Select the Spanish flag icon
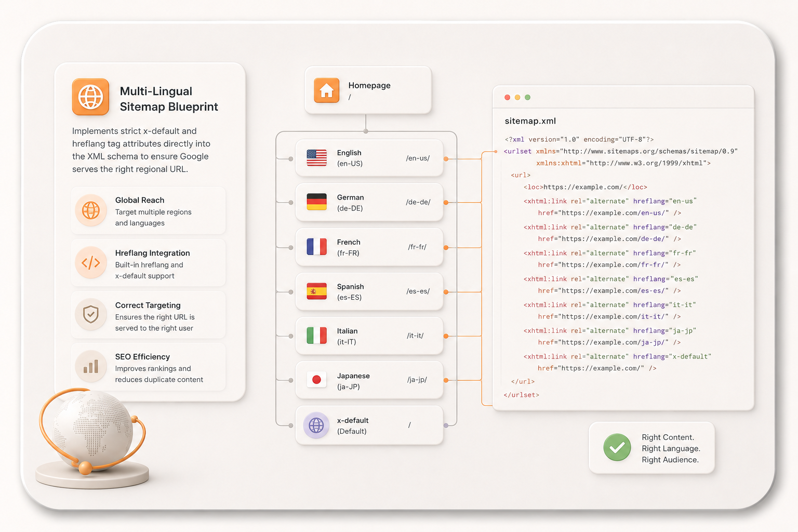Screen dimensions: 798x532 pyautogui.click(x=316, y=291)
